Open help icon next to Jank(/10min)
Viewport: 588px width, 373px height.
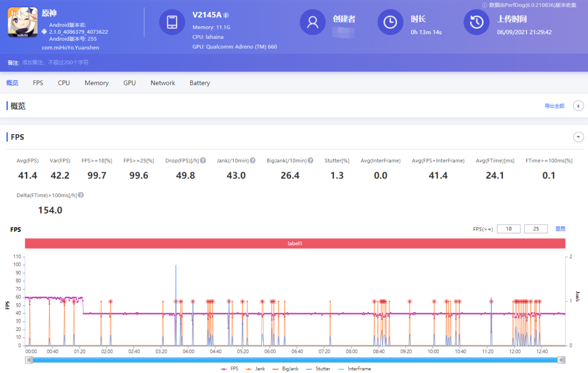pyautogui.click(x=252, y=160)
